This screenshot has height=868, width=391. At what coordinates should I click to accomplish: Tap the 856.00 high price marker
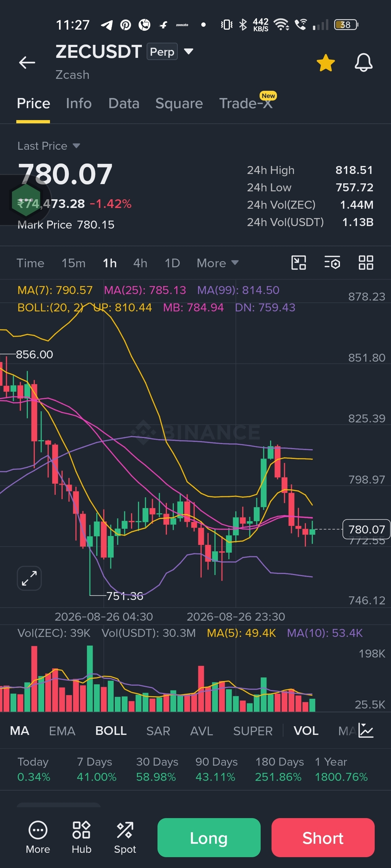(34, 354)
